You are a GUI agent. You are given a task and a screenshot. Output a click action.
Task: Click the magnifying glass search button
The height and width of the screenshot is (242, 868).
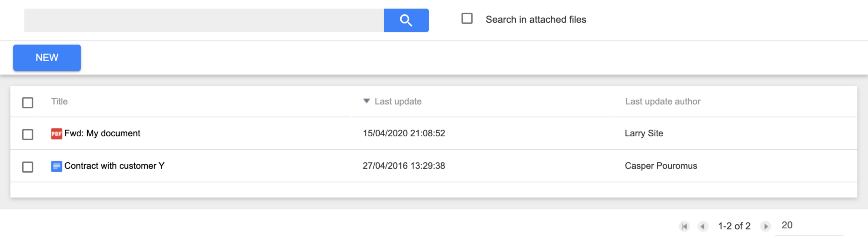click(406, 20)
